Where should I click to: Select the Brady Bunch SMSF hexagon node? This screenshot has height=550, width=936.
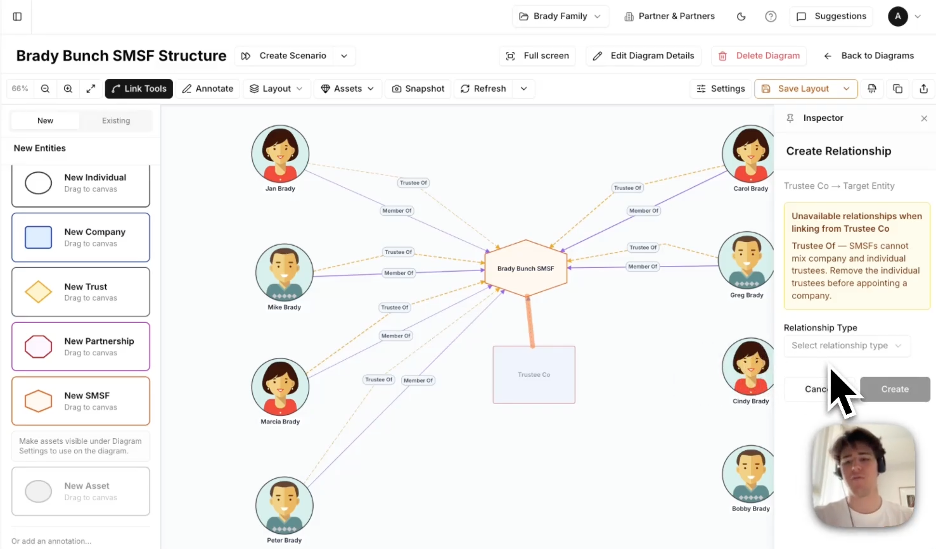[526, 268]
